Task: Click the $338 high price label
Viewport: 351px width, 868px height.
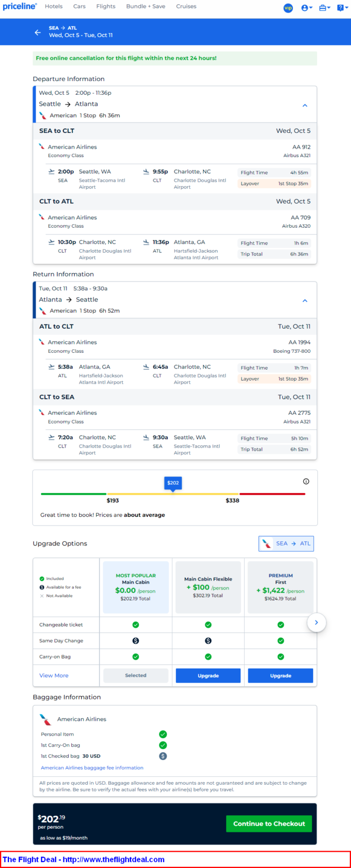Action: (x=233, y=500)
